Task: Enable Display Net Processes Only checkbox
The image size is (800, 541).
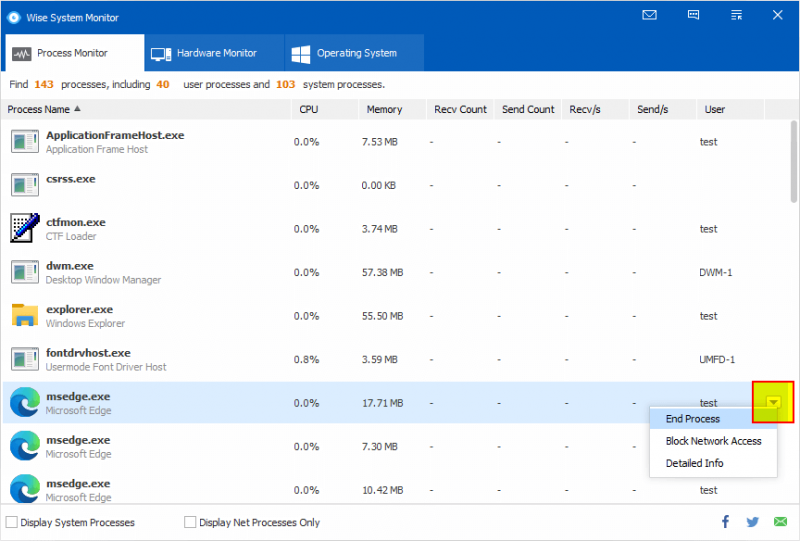Action: [x=190, y=522]
